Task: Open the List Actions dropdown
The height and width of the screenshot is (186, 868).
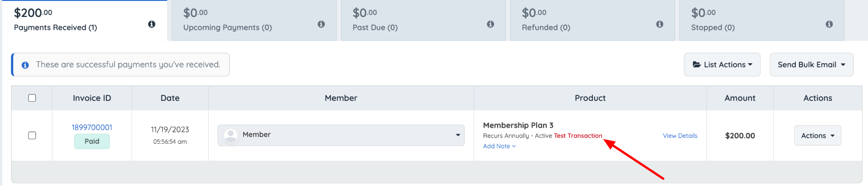Action: coord(722,65)
